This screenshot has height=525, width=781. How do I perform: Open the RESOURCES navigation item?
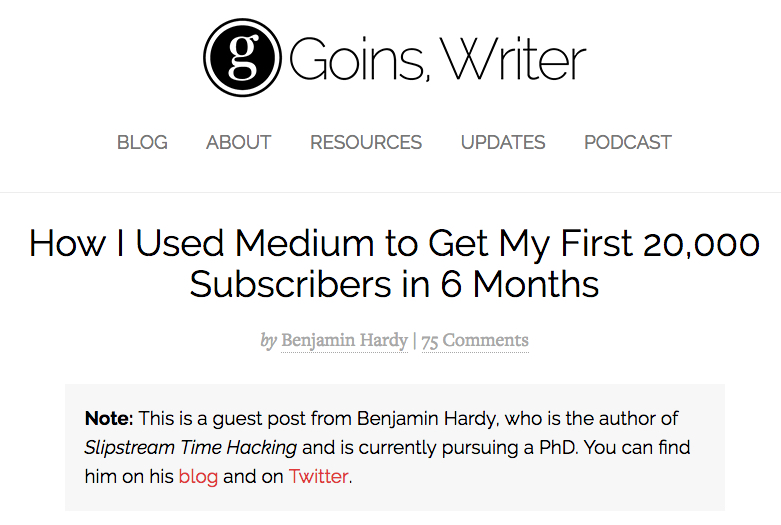(366, 142)
